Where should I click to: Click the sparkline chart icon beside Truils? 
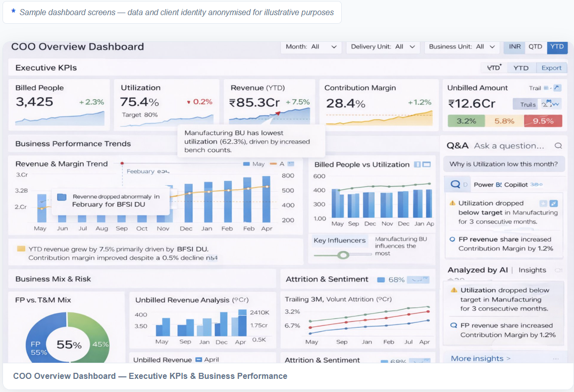click(551, 104)
